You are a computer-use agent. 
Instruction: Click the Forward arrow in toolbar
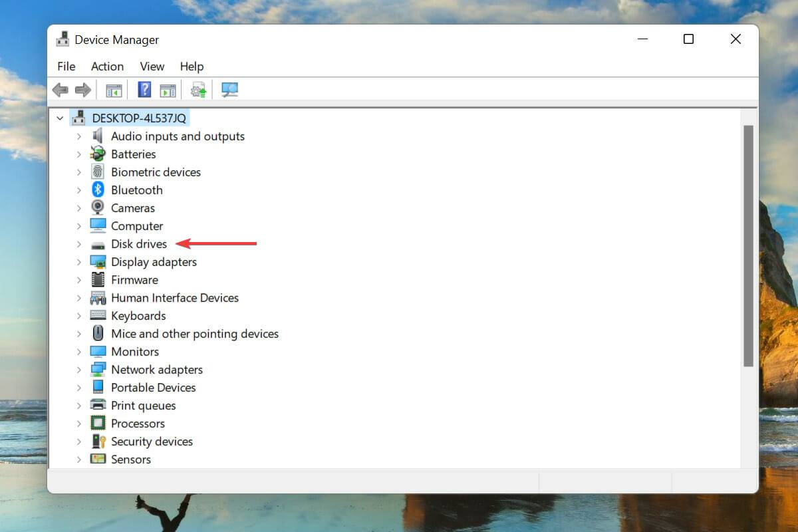click(82, 90)
